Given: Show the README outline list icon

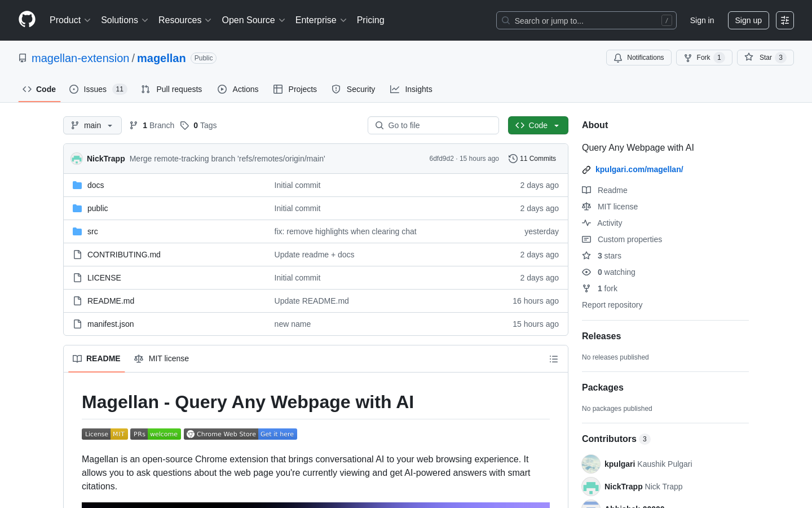Looking at the screenshot, I should pos(554,359).
